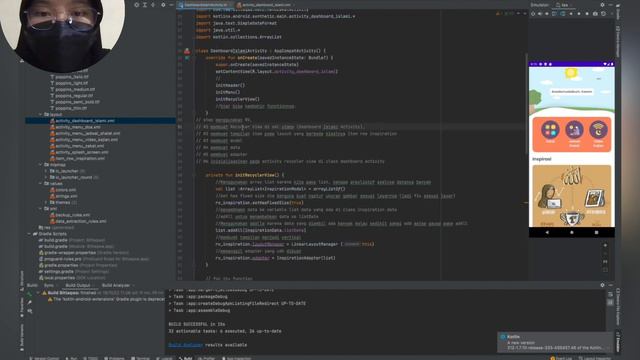Tap the third purple menu icon in the app

598,130
